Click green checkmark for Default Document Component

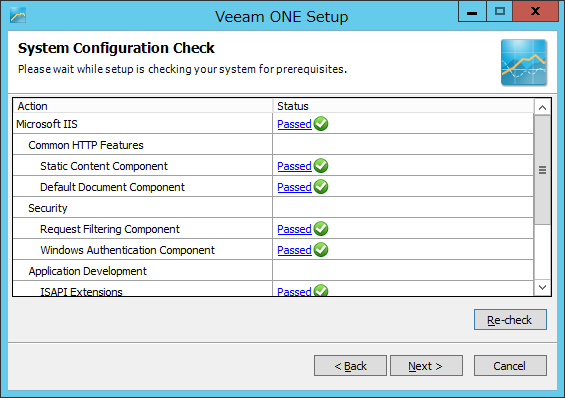pyautogui.click(x=321, y=187)
